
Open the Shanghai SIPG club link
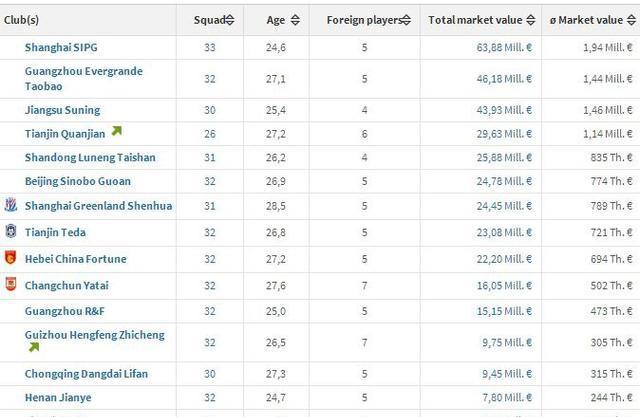click(x=61, y=47)
